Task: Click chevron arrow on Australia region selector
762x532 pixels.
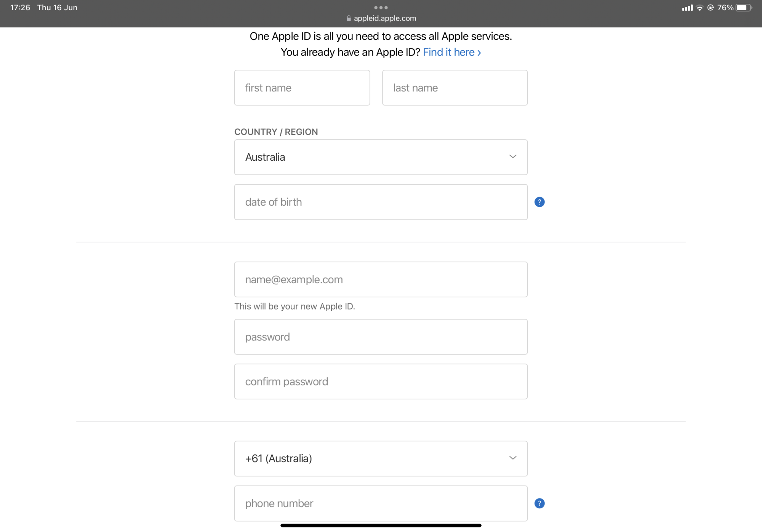Action: (513, 157)
